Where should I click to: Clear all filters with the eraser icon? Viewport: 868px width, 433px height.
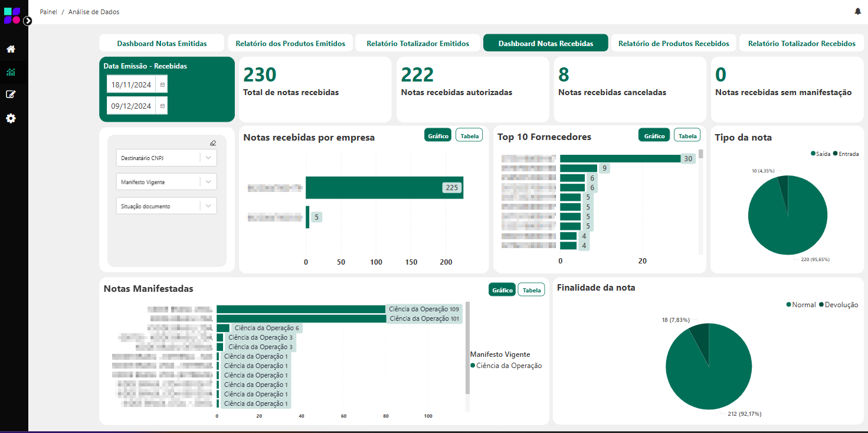(x=213, y=142)
